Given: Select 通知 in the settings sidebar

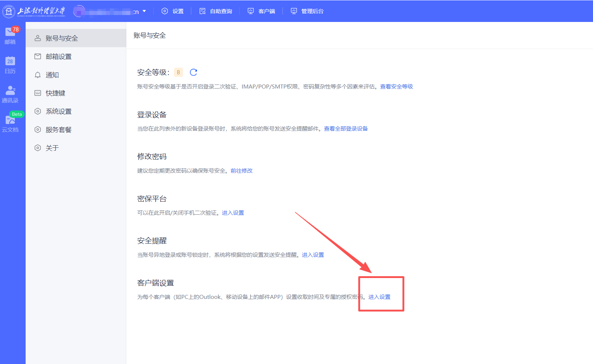Looking at the screenshot, I should click(x=52, y=75).
